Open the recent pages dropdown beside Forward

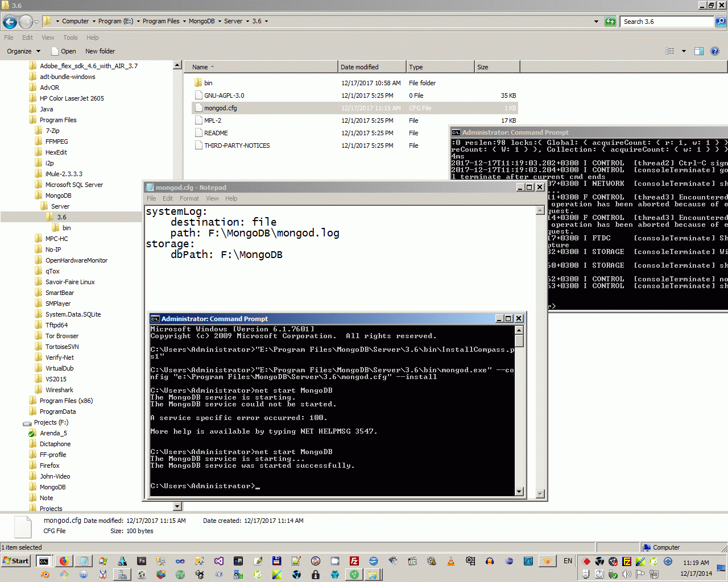pos(37,22)
